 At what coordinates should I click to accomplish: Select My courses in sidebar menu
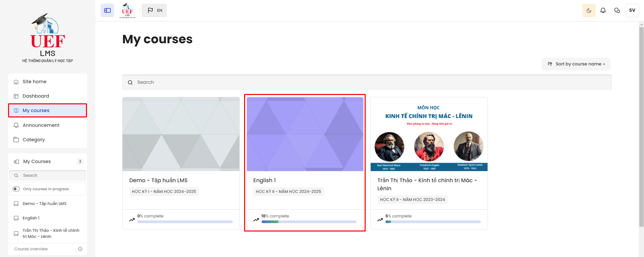pos(47,110)
